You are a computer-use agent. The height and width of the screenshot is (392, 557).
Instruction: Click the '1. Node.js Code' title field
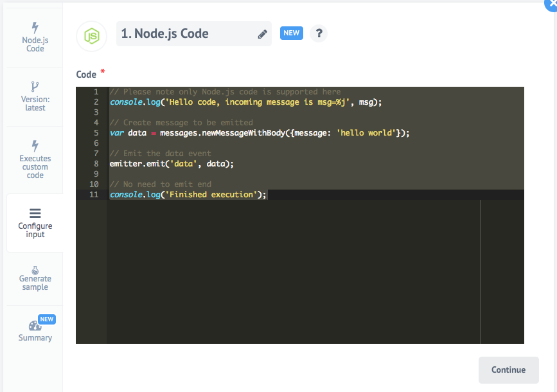click(193, 34)
